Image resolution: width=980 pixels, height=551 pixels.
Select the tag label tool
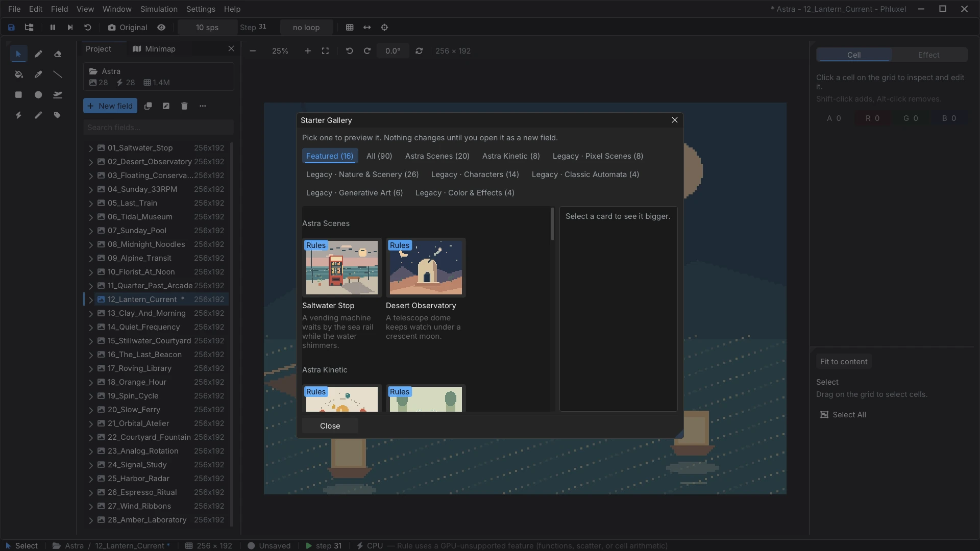(x=58, y=115)
